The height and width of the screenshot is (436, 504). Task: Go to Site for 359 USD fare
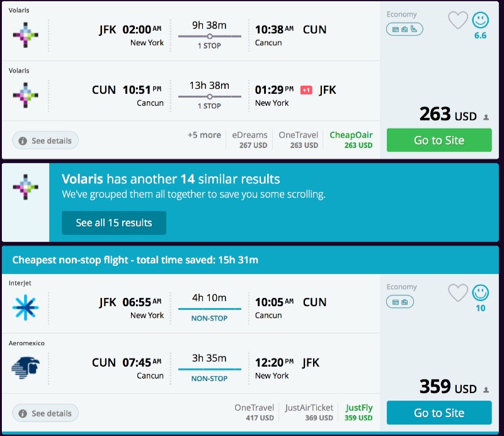coord(439,413)
